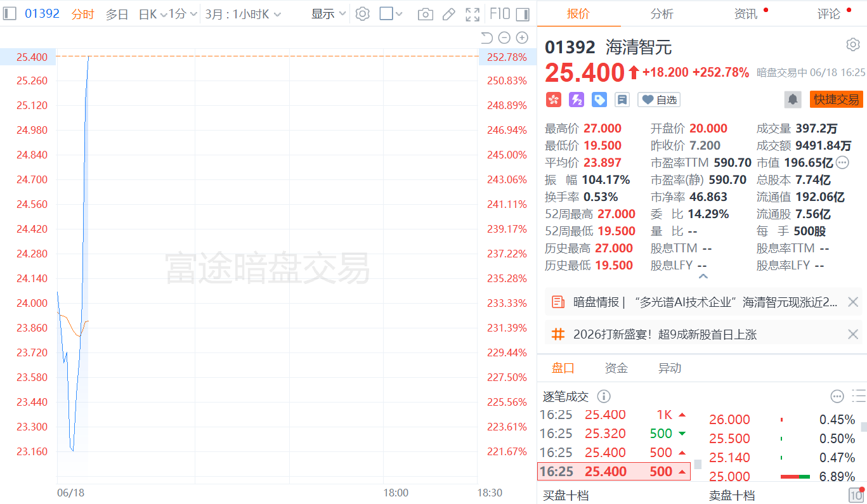
Task: Zoom in on the chart
Action: [522, 37]
